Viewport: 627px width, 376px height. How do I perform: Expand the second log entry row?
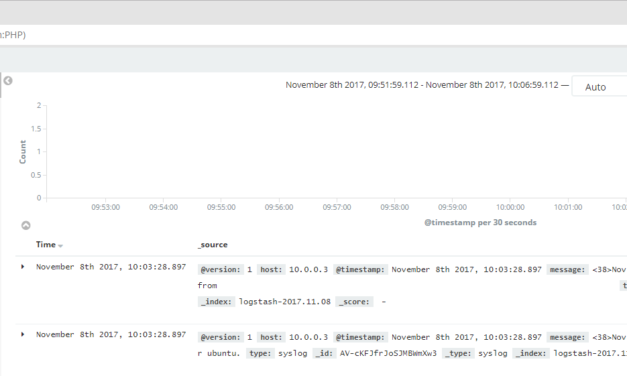click(x=23, y=334)
